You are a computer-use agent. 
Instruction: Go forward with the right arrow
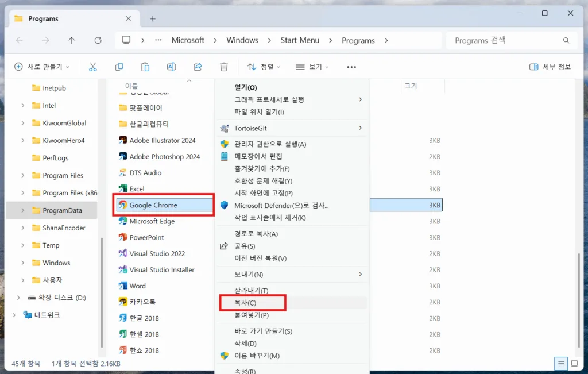pyautogui.click(x=45, y=40)
